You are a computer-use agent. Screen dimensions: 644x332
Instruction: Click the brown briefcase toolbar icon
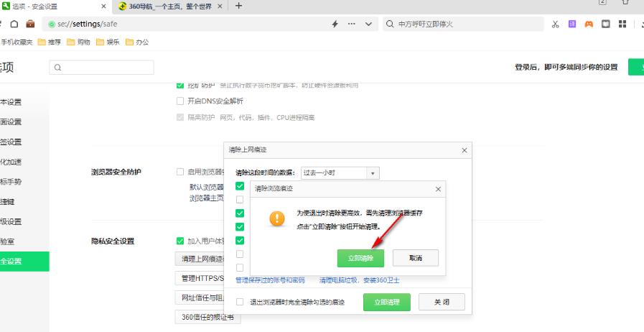[x=30, y=24]
